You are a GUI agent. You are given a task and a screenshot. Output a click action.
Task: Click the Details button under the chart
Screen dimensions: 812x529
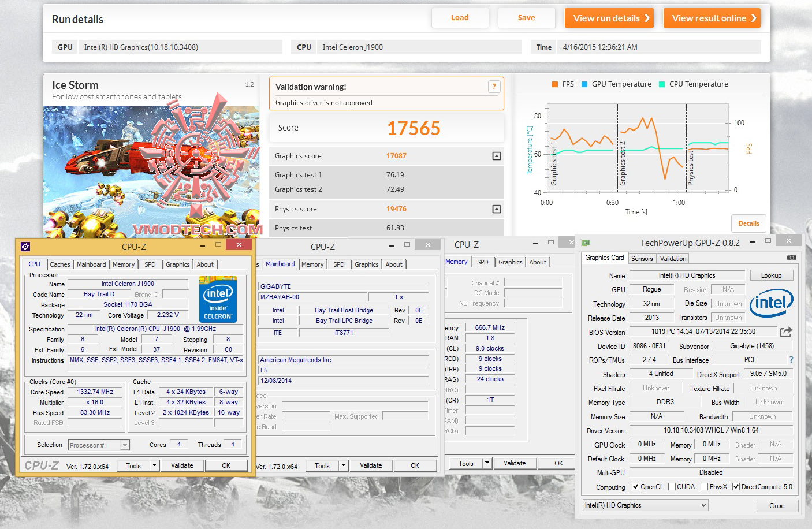coord(748,223)
